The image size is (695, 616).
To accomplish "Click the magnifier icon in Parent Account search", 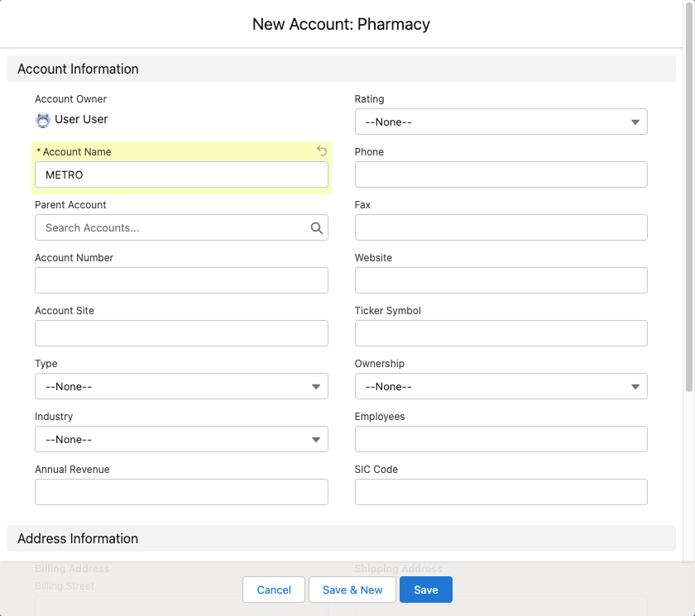I will pos(317,227).
